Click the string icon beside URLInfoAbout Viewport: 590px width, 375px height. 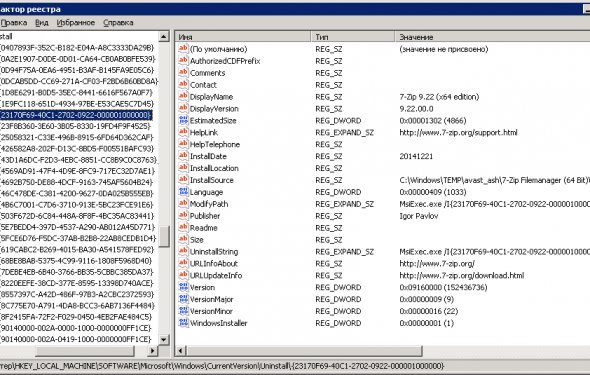click(183, 263)
